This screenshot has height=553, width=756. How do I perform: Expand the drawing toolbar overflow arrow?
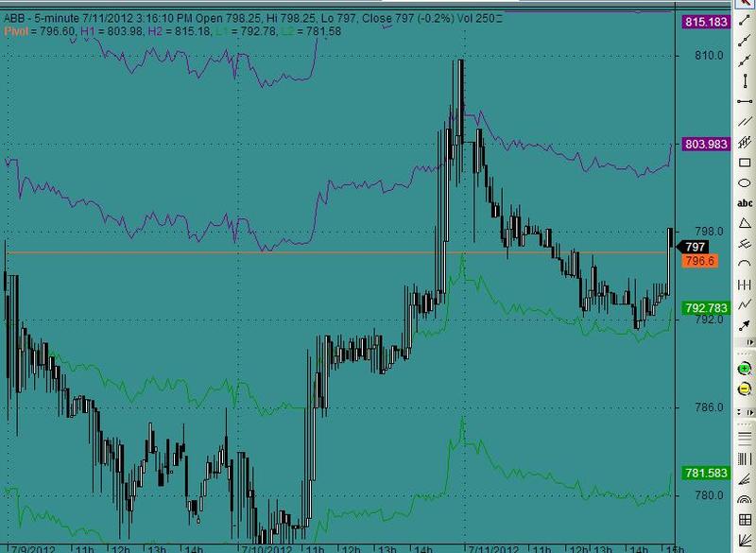coord(749,342)
